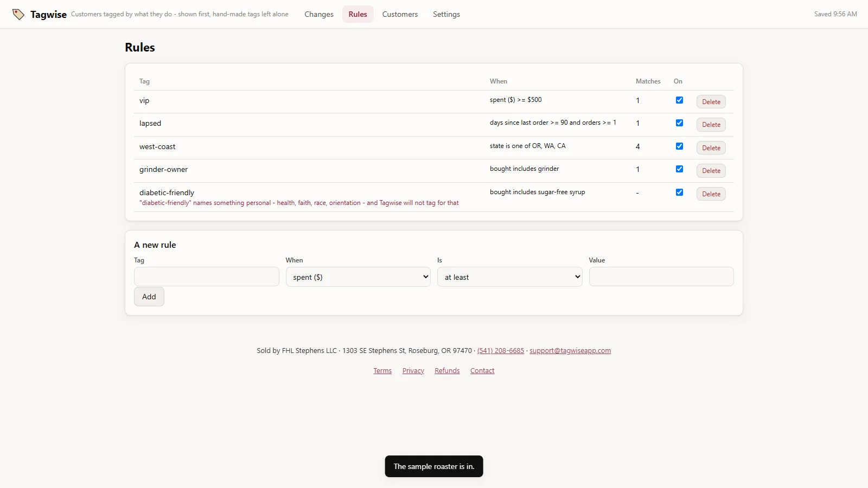Select the vip tag name cell
The image size is (868, 488).
(x=144, y=101)
